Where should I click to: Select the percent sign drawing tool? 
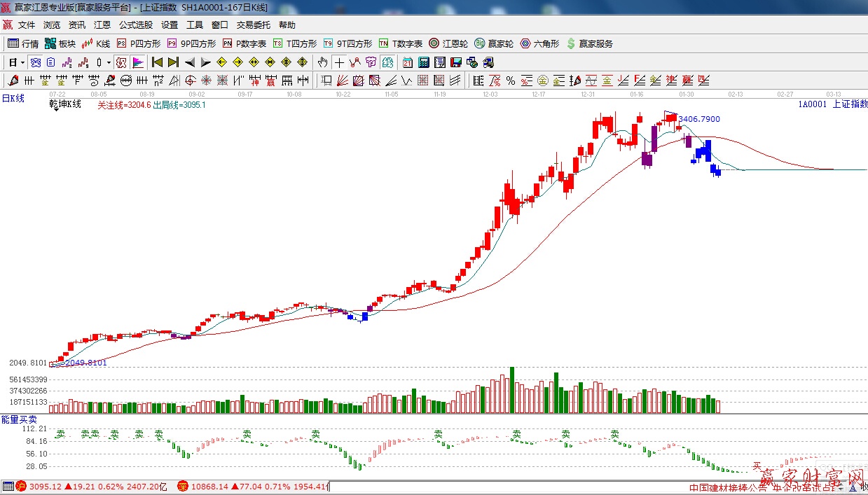click(x=511, y=81)
